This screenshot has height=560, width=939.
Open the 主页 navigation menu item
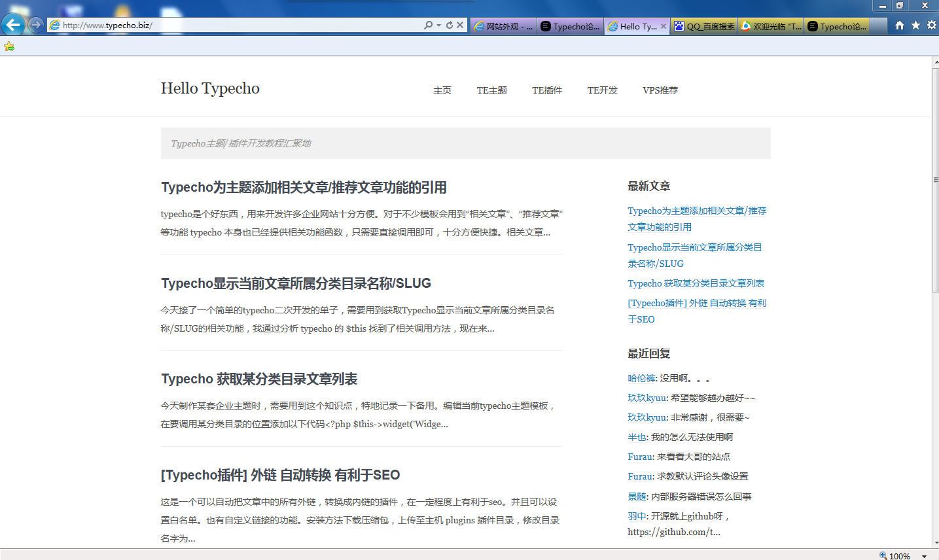(x=442, y=90)
